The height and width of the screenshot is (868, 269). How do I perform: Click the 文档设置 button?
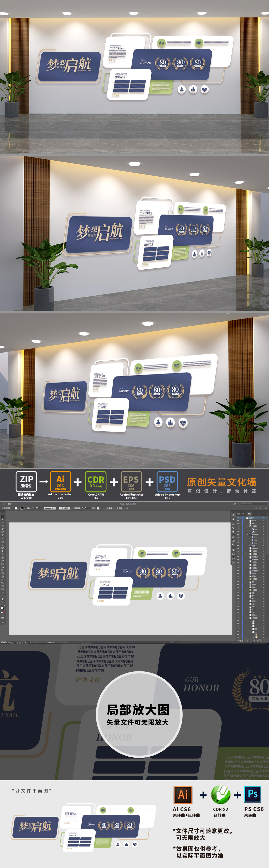tap(108, 508)
